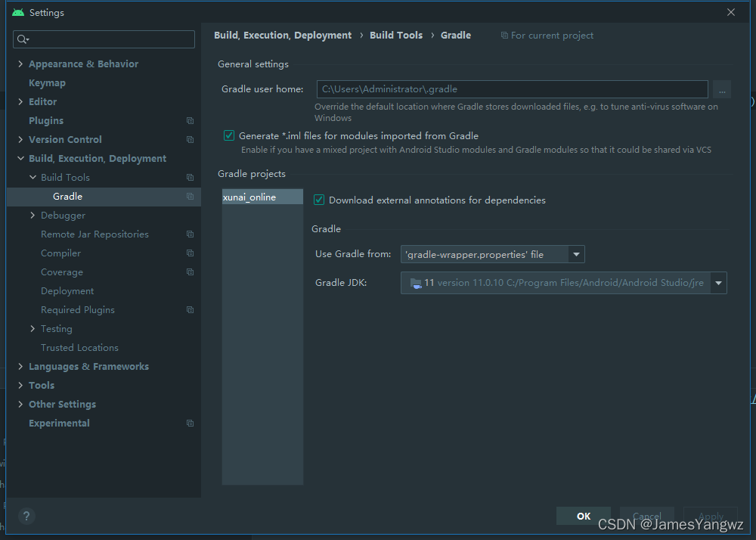Click the search magnifier icon in settings
The height and width of the screenshot is (540, 756).
[x=22, y=39]
